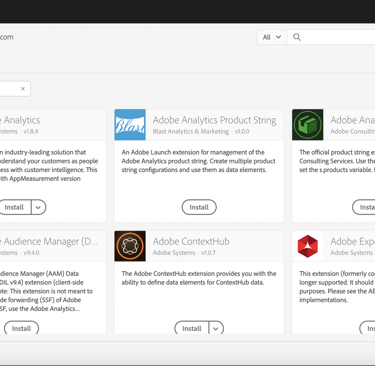Viewport: 375px width, 366px height.
Task: Select the Adobe ContextHub description text area
Action: coord(199,278)
